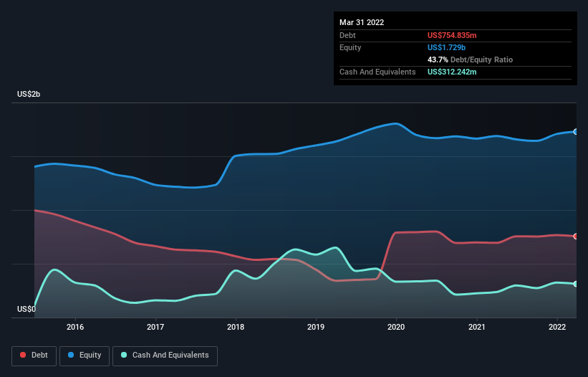Image resolution: width=588 pixels, height=377 pixels.
Task: Click the 2020 x-axis label
Action: pyautogui.click(x=396, y=327)
